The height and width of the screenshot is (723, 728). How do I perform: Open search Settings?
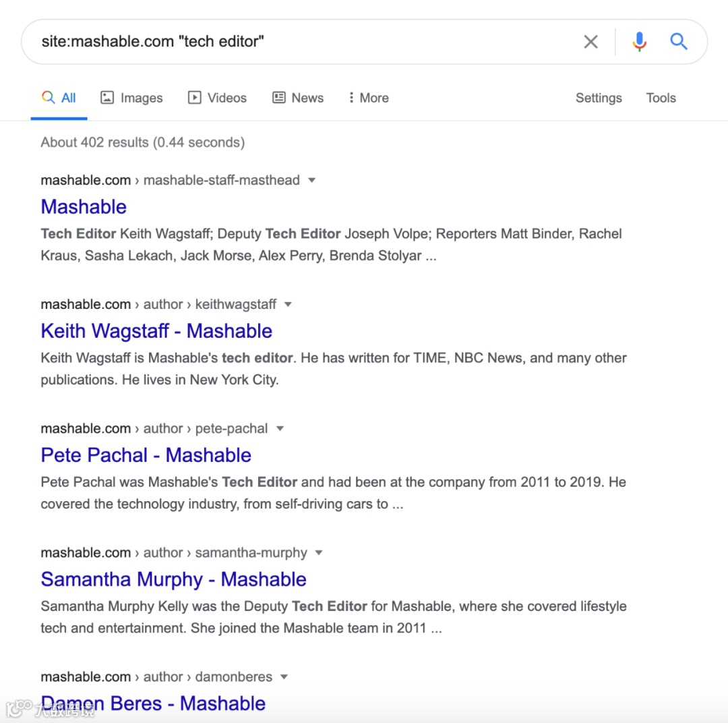pyautogui.click(x=599, y=98)
